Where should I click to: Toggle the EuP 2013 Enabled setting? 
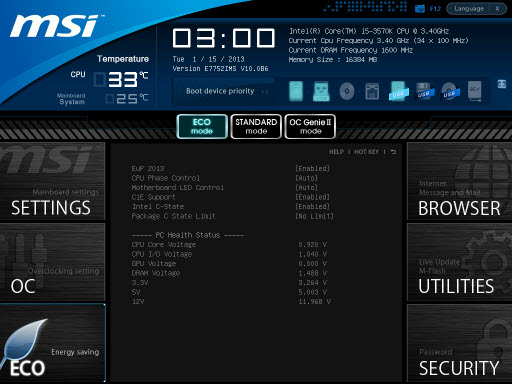(x=312, y=169)
